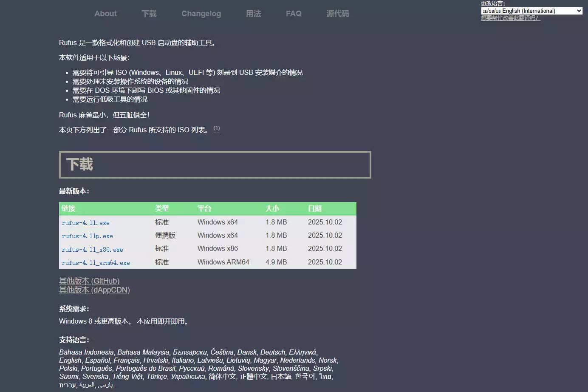588x392 pixels.
Task: Click the 支持语言: heading
Action: click(74, 340)
